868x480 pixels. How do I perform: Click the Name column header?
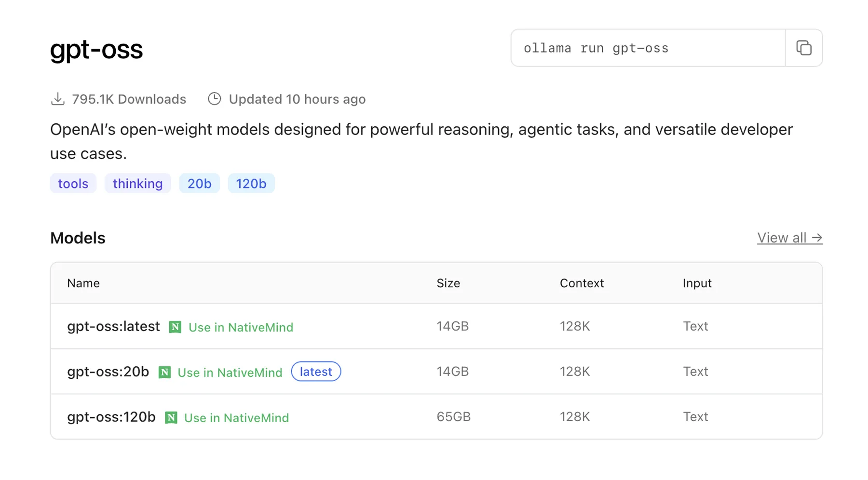[83, 283]
